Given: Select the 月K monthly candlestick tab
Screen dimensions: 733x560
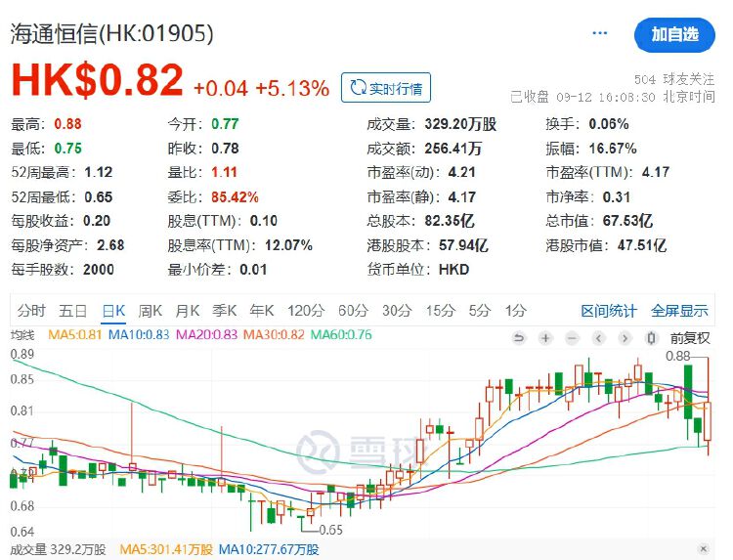Looking at the screenshot, I should 188,311.
